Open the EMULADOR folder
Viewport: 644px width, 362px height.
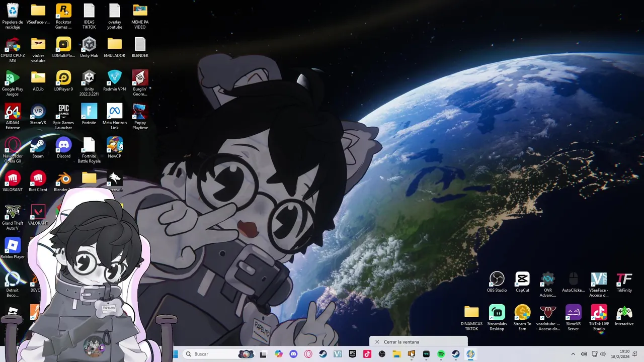115,47
